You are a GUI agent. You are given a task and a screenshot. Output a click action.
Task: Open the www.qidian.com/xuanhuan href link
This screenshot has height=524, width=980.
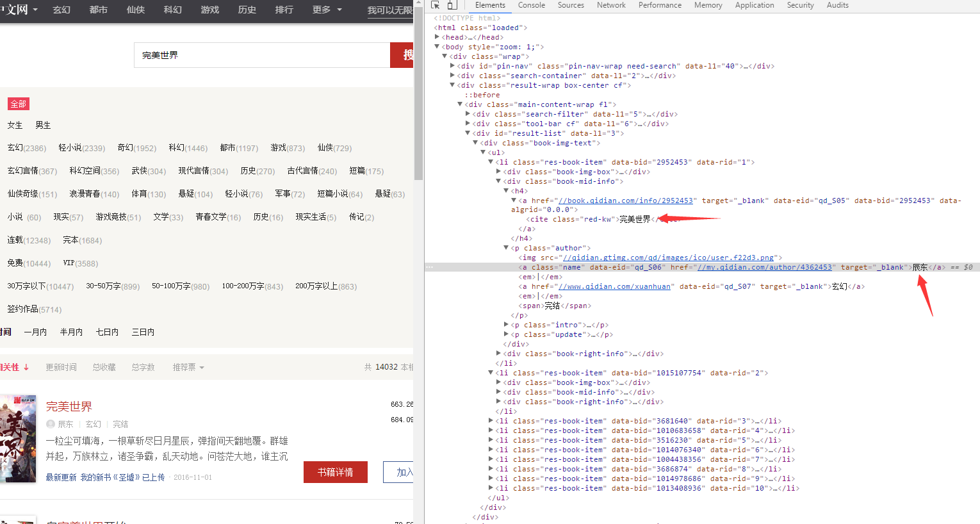click(x=615, y=286)
